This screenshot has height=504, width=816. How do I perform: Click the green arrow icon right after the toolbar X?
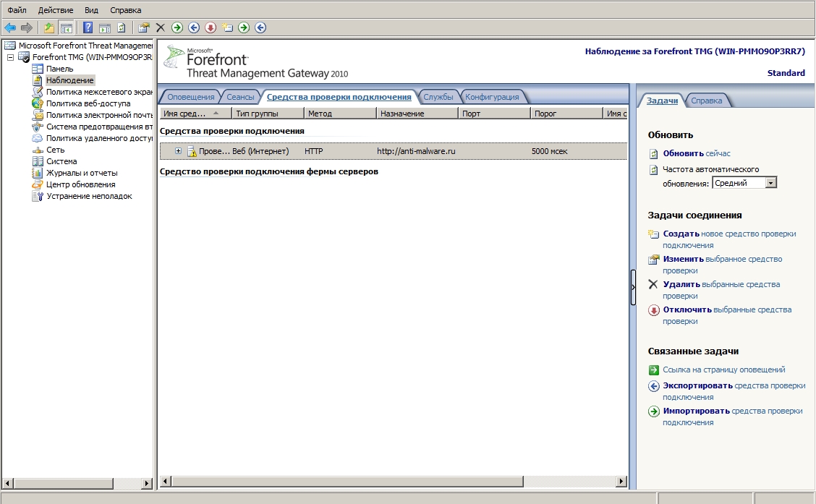coord(177,27)
